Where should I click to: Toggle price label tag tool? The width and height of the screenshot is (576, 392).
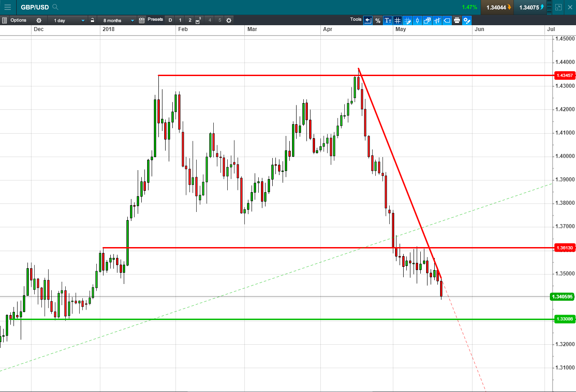coord(447,20)
